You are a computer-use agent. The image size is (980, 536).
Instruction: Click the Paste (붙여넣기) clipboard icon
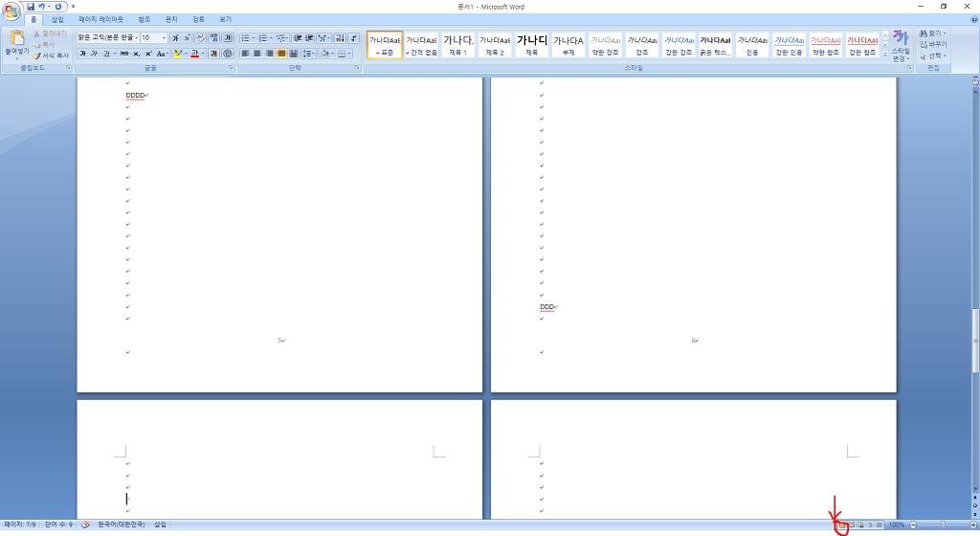17,38
